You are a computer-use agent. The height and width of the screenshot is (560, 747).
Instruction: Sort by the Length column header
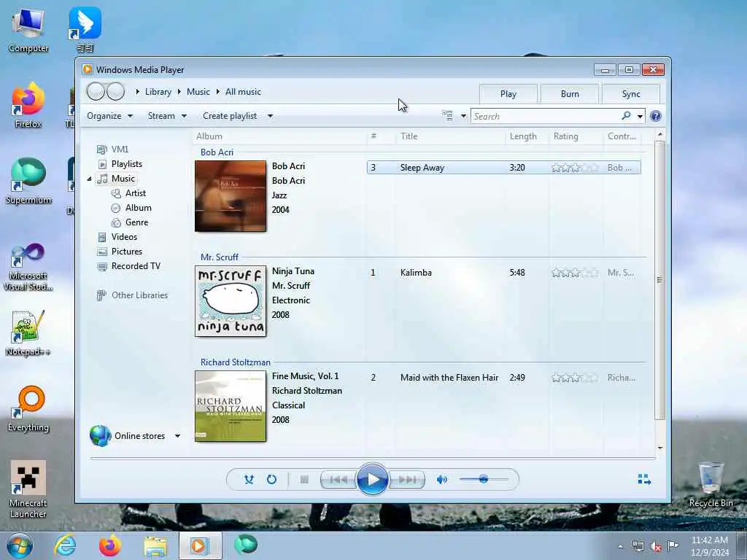(523, 136)
